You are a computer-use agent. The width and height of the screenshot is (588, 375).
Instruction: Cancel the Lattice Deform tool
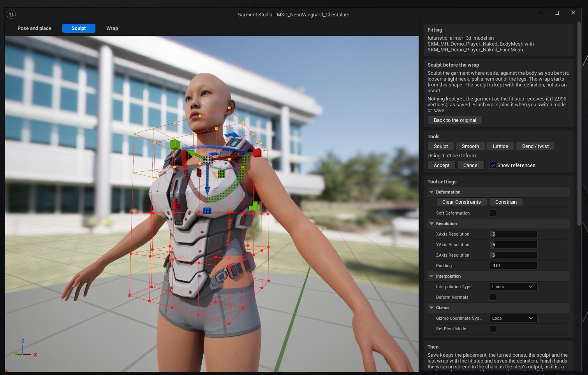click(471, 165)
